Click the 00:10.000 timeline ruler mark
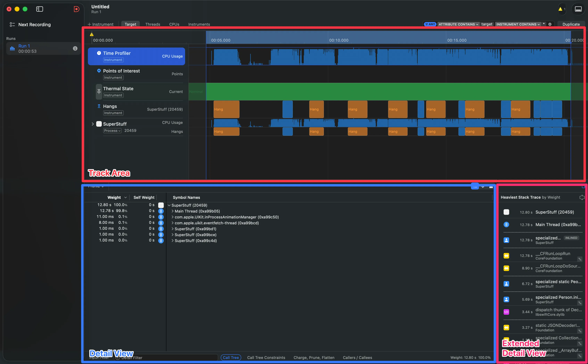Image resolution: width=588 pixels, height=364 pixels. [338, 40]
